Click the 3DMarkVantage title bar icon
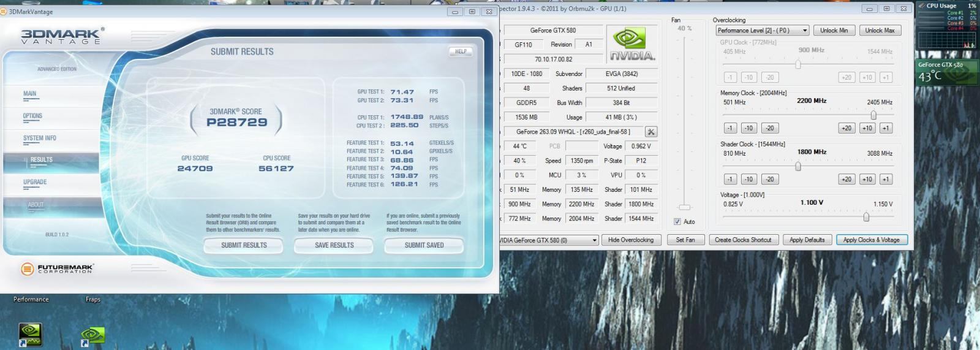The image size is (980, 350). coord(4,11)
